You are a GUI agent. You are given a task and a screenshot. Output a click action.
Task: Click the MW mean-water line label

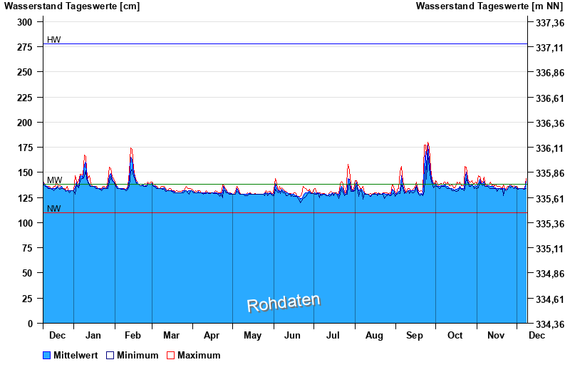[x=54, y=180]
